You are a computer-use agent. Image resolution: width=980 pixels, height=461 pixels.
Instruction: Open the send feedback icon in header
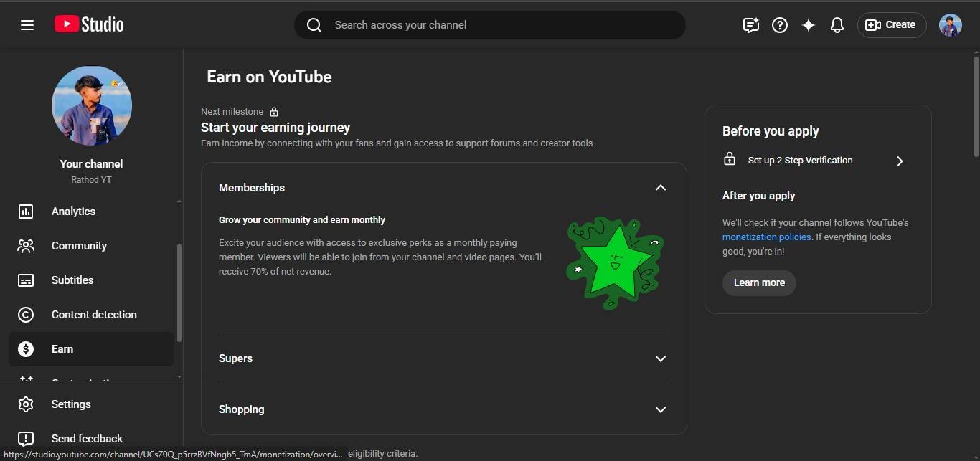(750, 25)
